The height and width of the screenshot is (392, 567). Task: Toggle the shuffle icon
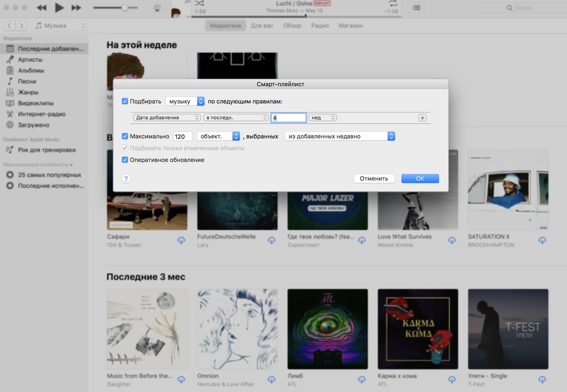click(199, 3)
